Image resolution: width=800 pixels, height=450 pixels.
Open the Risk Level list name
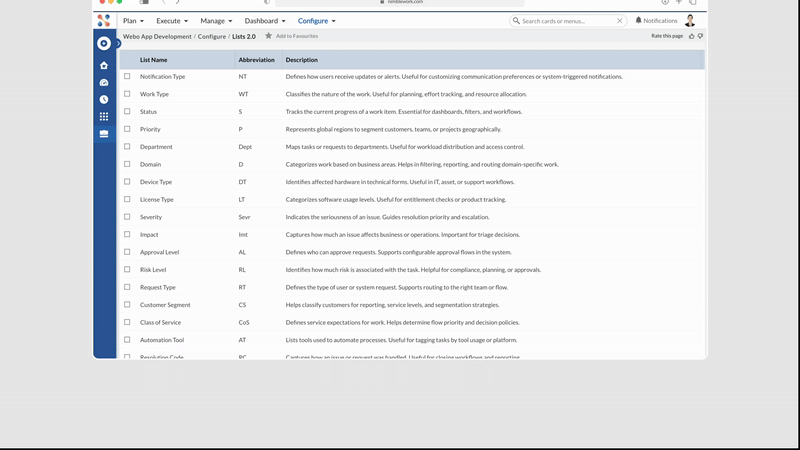click(x=153, y=270)
